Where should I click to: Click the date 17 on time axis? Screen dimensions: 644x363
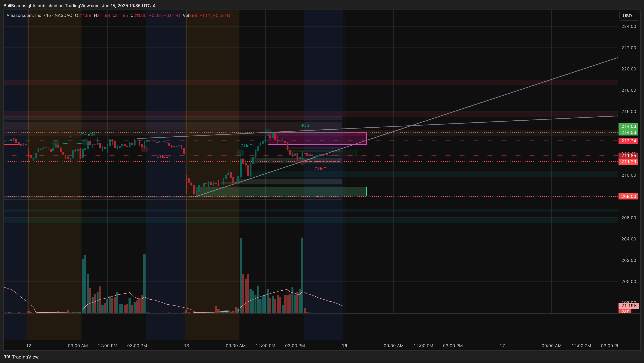click(x=502, y=346)
